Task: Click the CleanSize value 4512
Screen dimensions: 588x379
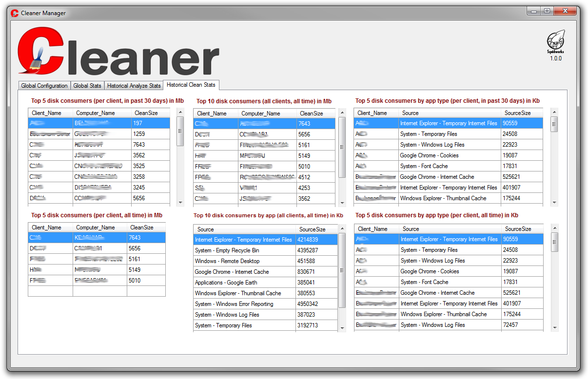Action: coord(316,177)
